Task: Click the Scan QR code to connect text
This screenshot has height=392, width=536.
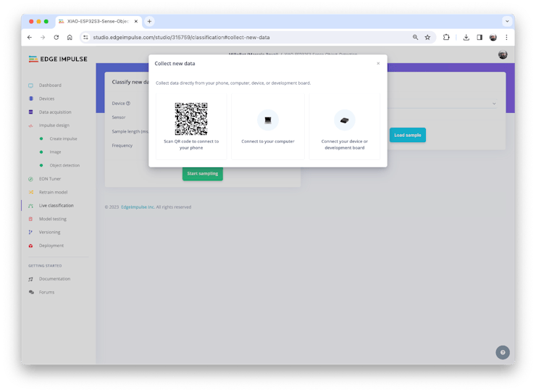Action: coord(191,144)
